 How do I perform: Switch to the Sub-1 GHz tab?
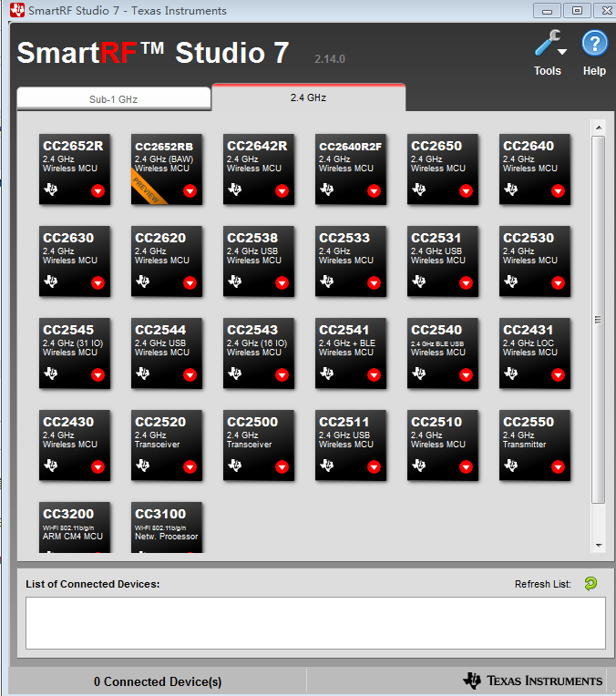114,98
